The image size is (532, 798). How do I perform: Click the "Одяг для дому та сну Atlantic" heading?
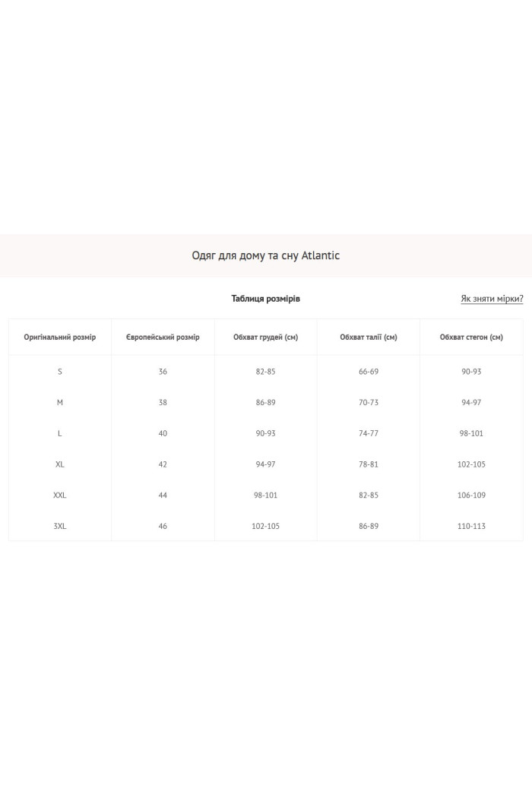pos(266,255)
